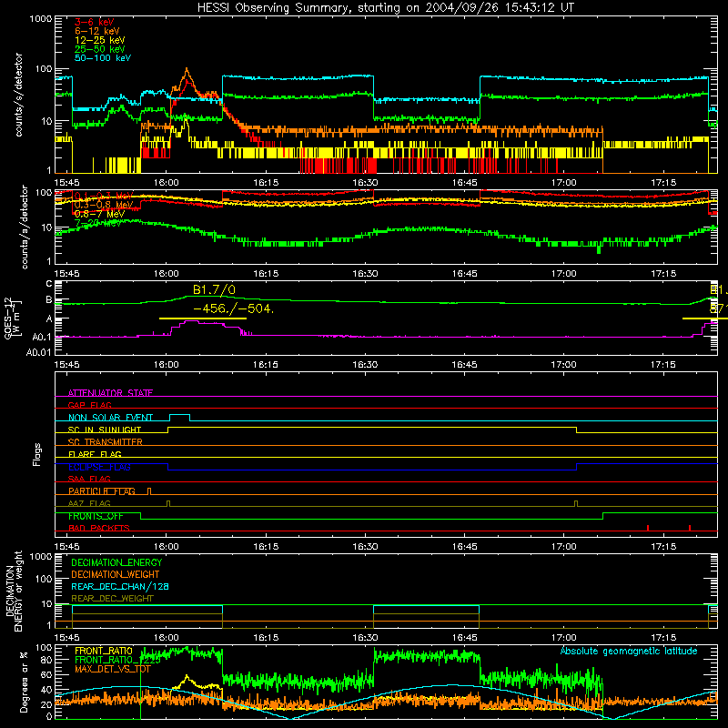Click the small PARTICLE_FLAG spike before 16:00

[x=149, y=491]
